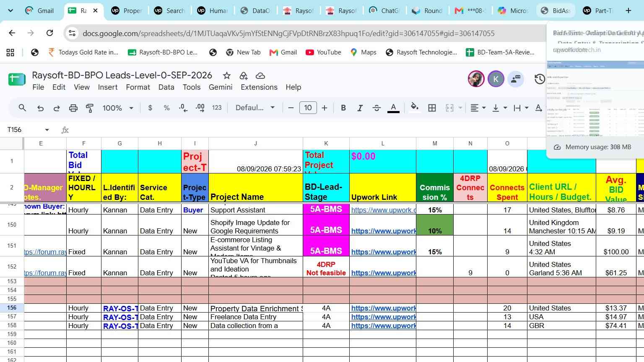The width and height of the screenshot is (644, 362).
Task: Open the Fill color bucket
Action: pyautogui.click(x=414, y=108)
